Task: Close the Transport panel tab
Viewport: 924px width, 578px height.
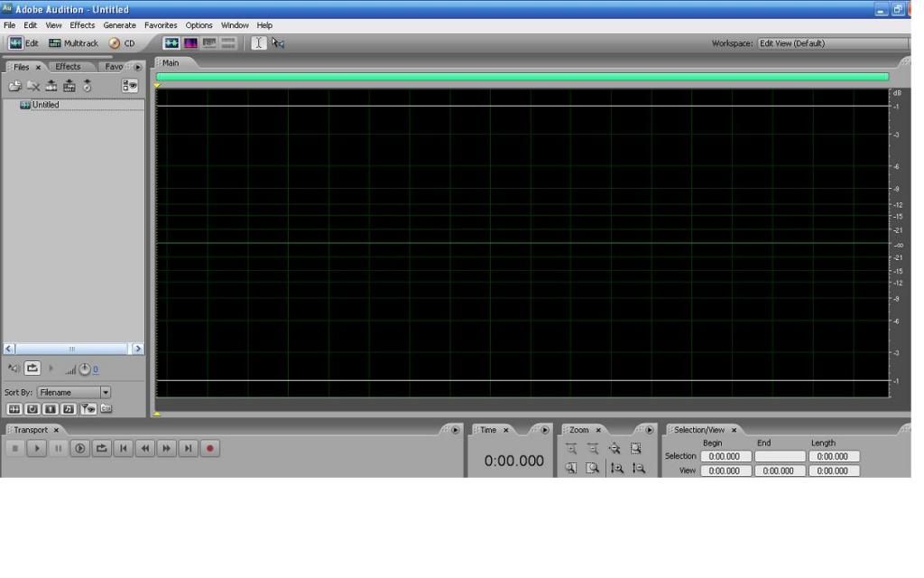Action: coord(56,430)
